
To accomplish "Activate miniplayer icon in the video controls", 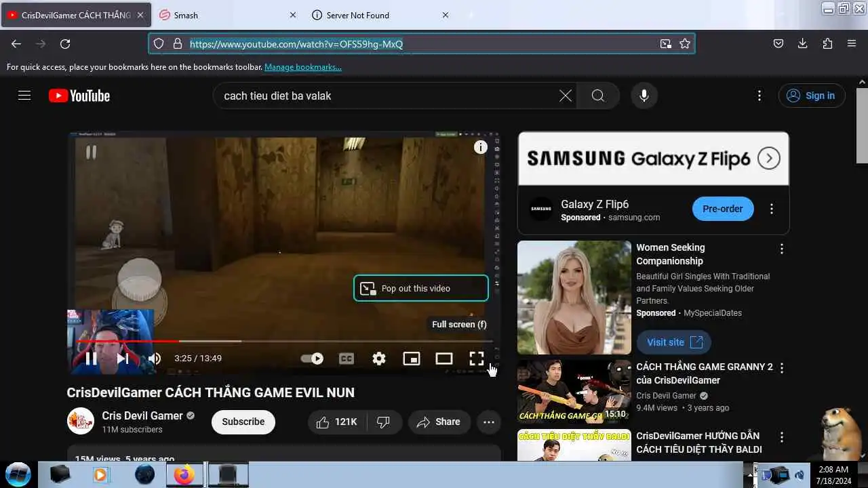I will click(412, 359).
